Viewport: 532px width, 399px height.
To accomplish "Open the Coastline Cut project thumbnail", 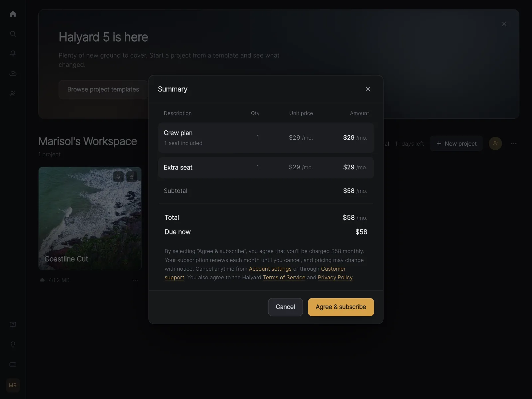I will click(90, 218).
